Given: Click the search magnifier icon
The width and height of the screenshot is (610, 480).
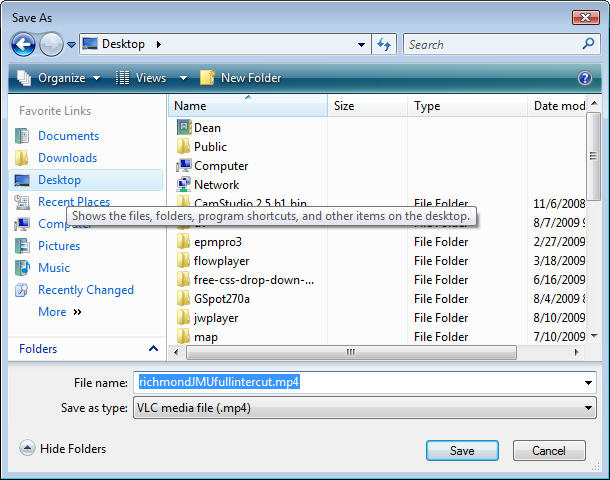Looking at the screenshot, I should (588, 44).
